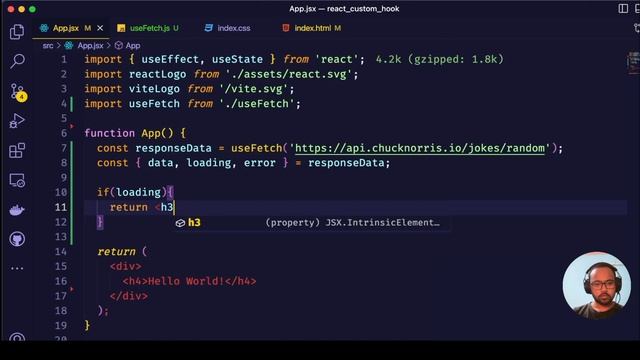Click the presenter webcam thumbnail
This screenshot has height=360, width=640.
point(596,285)
